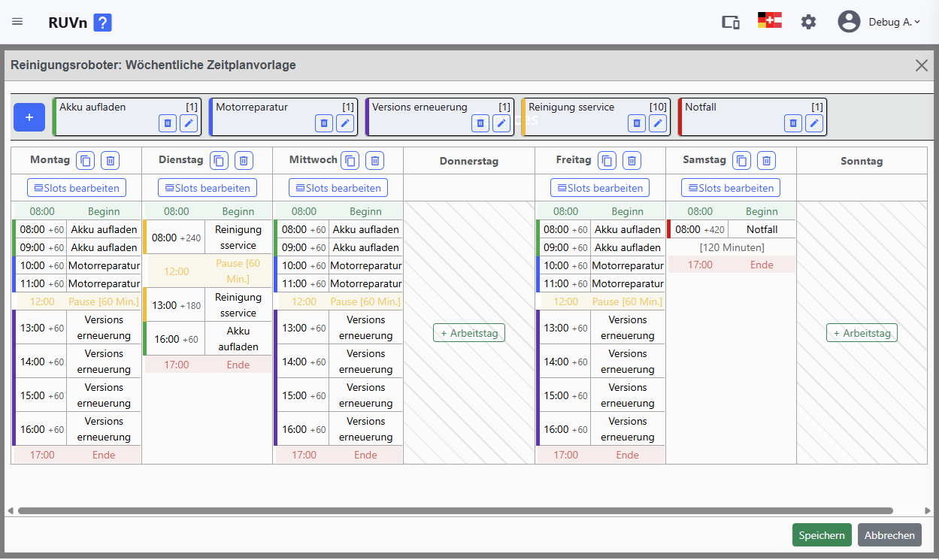Click the Montag 08:00 Beginn row
This screenshot has width=939, height=560.
(77, 211)
